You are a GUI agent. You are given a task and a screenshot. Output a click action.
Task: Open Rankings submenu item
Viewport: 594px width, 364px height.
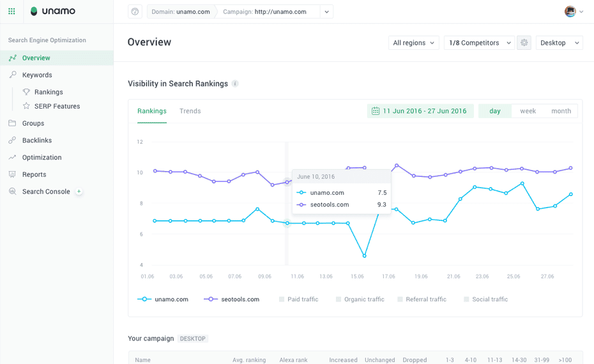coord(49,92)
